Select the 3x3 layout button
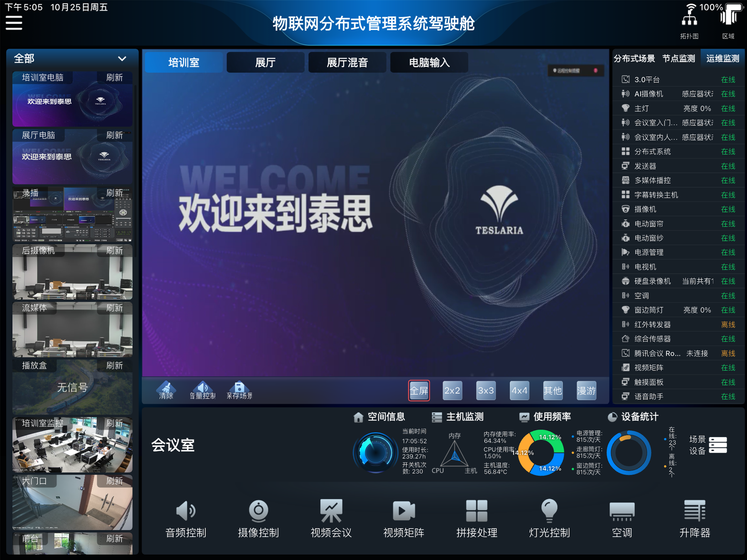The width and height of the screenshot is (747, 560). 486,390
